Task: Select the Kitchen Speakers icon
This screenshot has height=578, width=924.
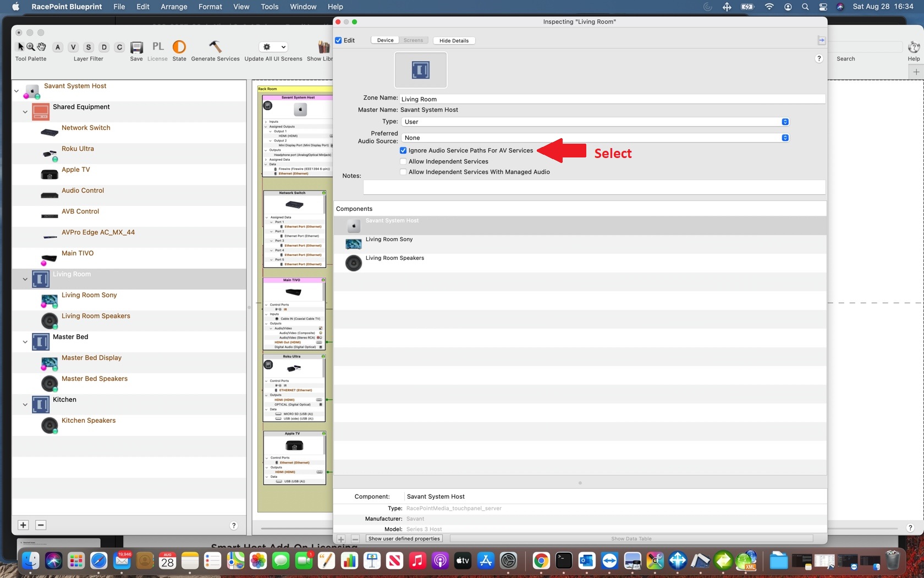Action: (x=50, y=426)
